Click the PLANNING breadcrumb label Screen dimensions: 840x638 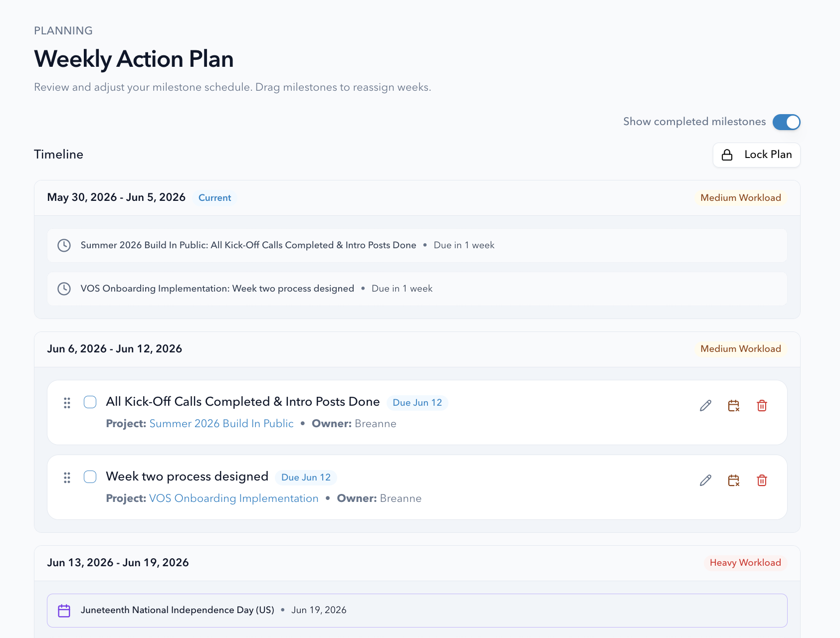click(63, 31)
